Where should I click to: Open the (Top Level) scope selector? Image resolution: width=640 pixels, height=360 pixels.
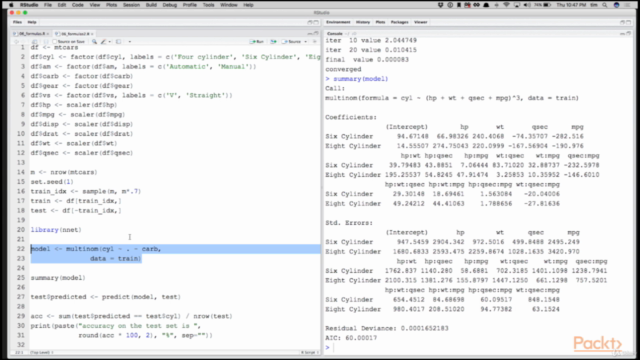point(42,352)
